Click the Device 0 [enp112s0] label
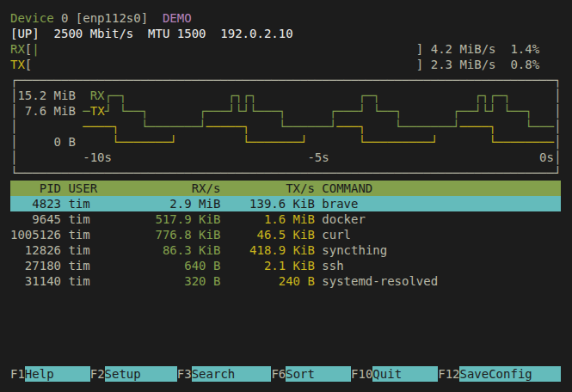The image size is (572, 392). click(x=79, y=18)
